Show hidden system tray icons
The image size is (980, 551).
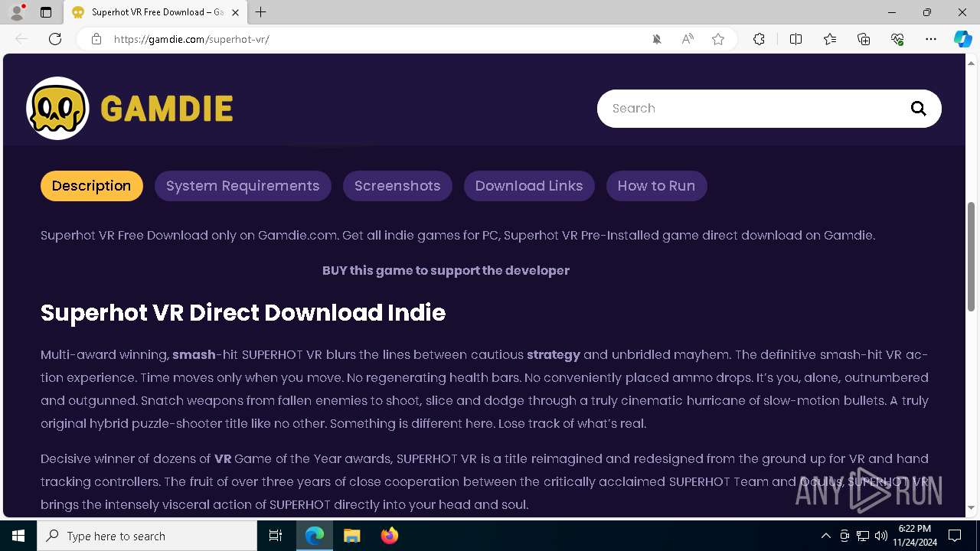(x=826, y=536)
